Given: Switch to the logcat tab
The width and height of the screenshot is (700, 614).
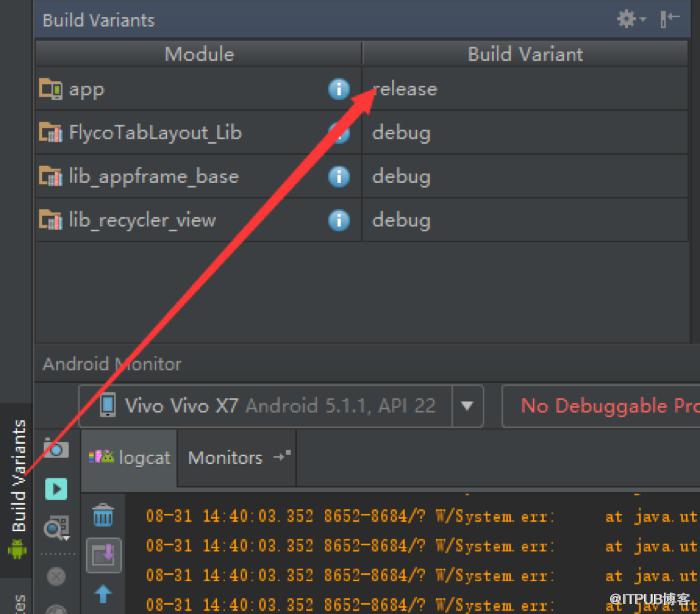Looking at the screenshot, I should pyautogui.click(x=129, y=458).
